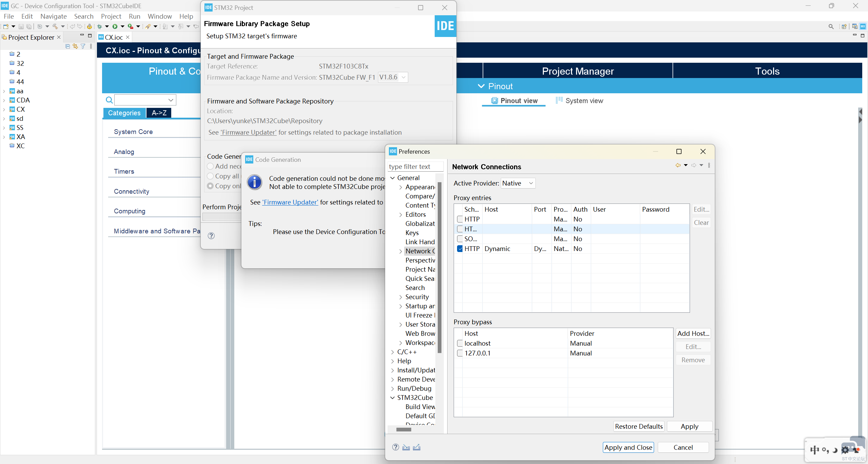
Task: Expand the C/C++ preferences node
Action: tap(393, 352)
